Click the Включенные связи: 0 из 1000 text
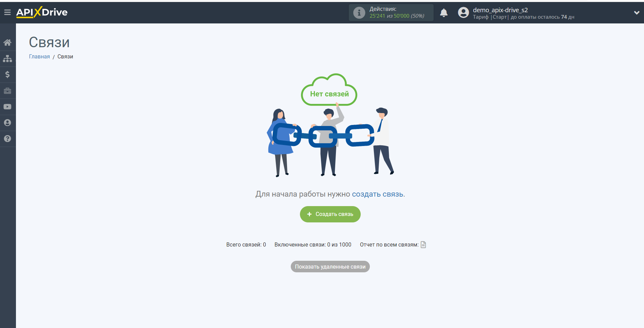Image resolution: width=644 pixels, height=328 pixels. [x=313, y=244]
